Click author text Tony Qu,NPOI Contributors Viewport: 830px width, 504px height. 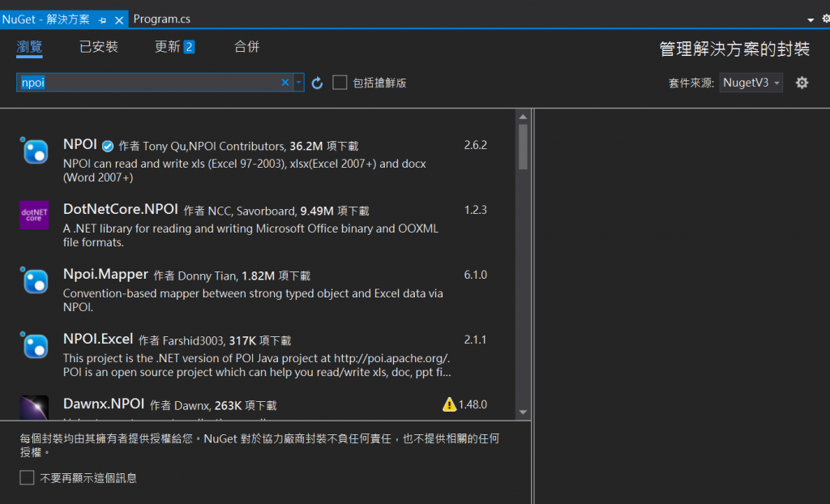tap(214, 146)
